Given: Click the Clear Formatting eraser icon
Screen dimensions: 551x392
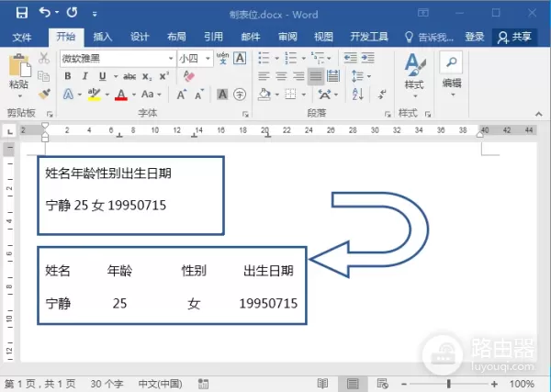Looking at the screenshot, I should pos(188,75).
